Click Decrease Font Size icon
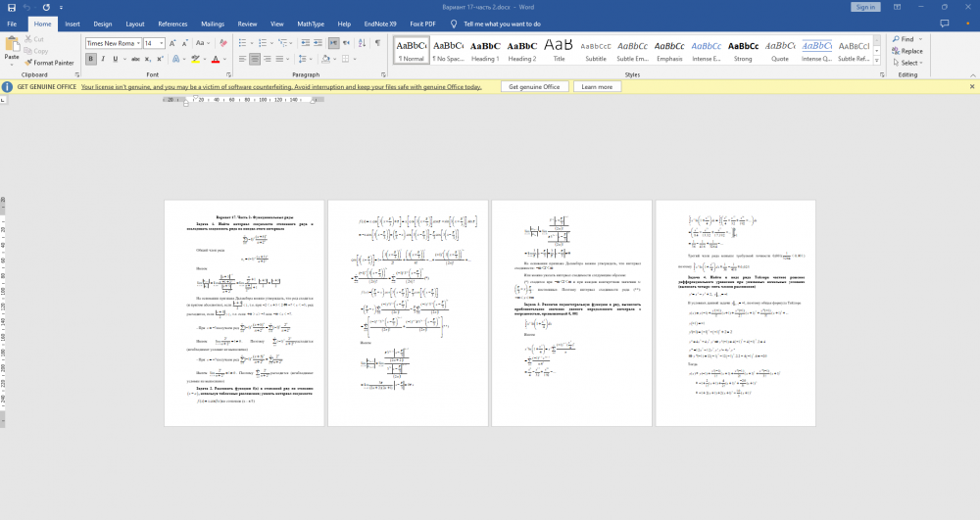Image resolution: width=980 pixels, height=520 pixels. point(185,43)
